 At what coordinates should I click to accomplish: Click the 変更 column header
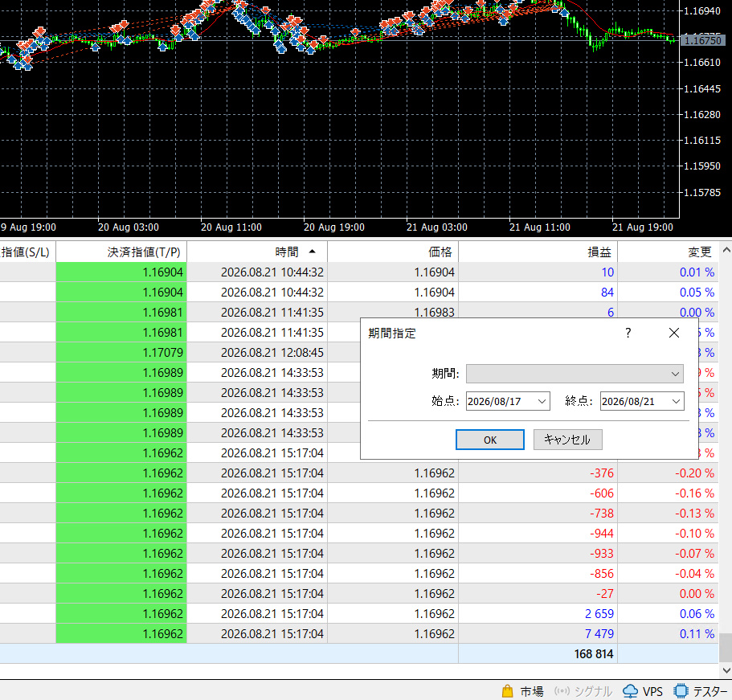pos(669,252)
